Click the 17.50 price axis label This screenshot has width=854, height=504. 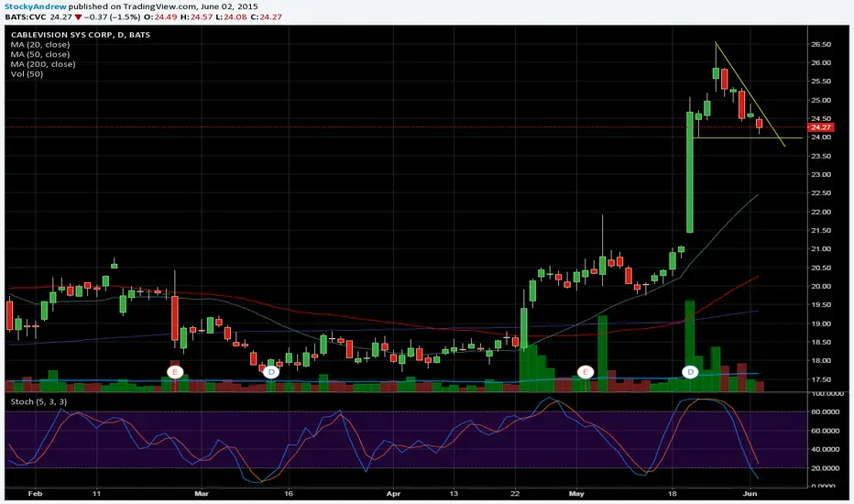pos(821,379)
